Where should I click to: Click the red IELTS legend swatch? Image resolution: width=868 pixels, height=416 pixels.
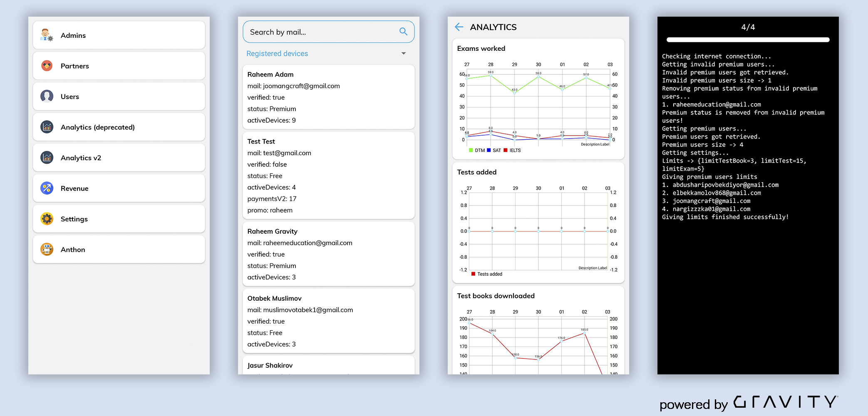(x=506, y=150)
